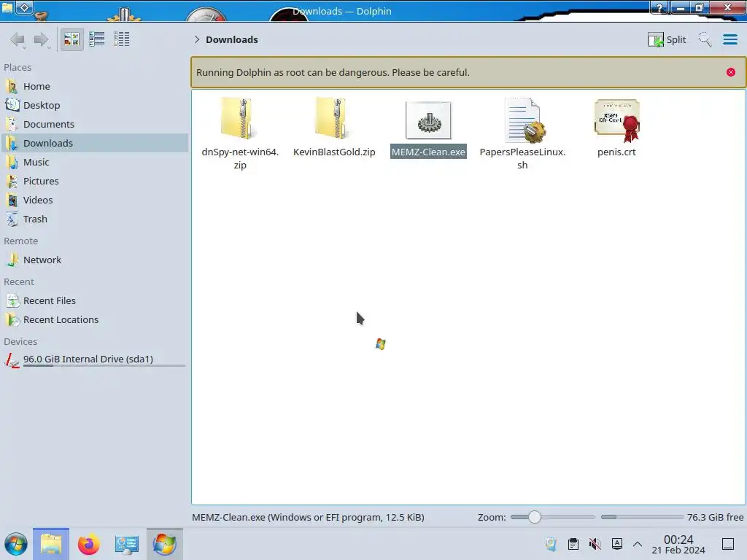Screen dimensions: 747x560
Task: Toggle the pin-on-all-desktops titlebar button
Action: pos(25,7)
